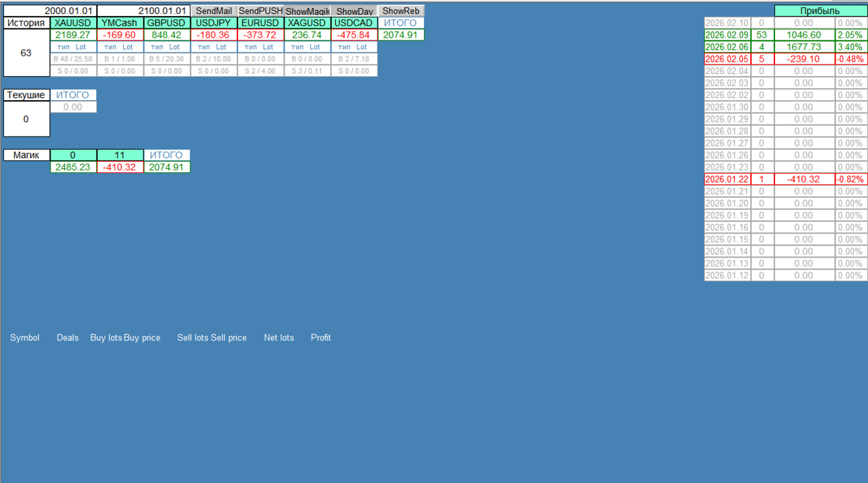
Task: Click the Магик label
Action: [x=27, y=155]
